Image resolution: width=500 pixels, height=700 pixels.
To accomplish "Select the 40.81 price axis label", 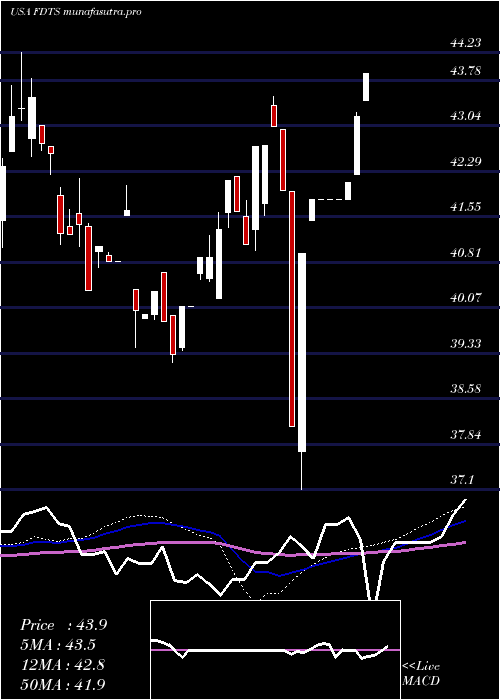I will [x=466, y=253].
